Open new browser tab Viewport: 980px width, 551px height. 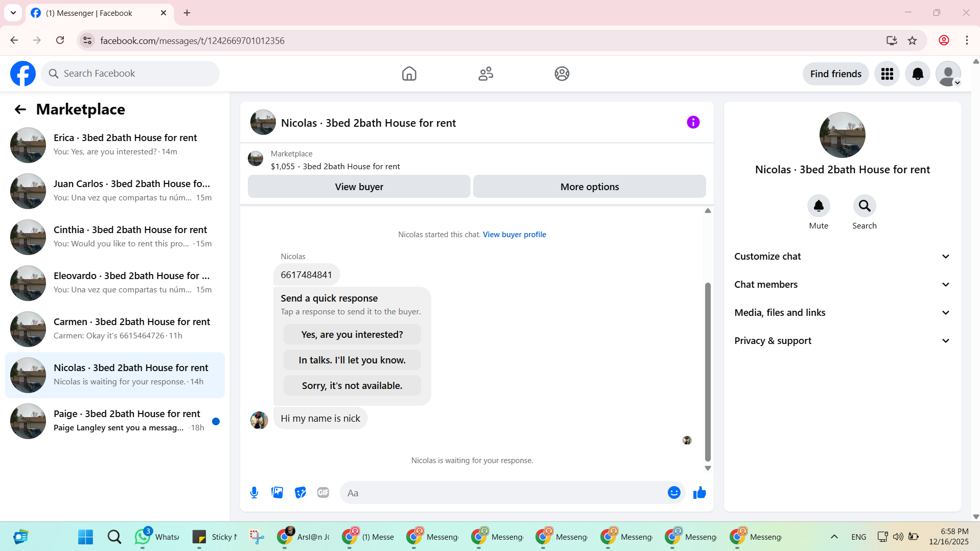[187, 13]
